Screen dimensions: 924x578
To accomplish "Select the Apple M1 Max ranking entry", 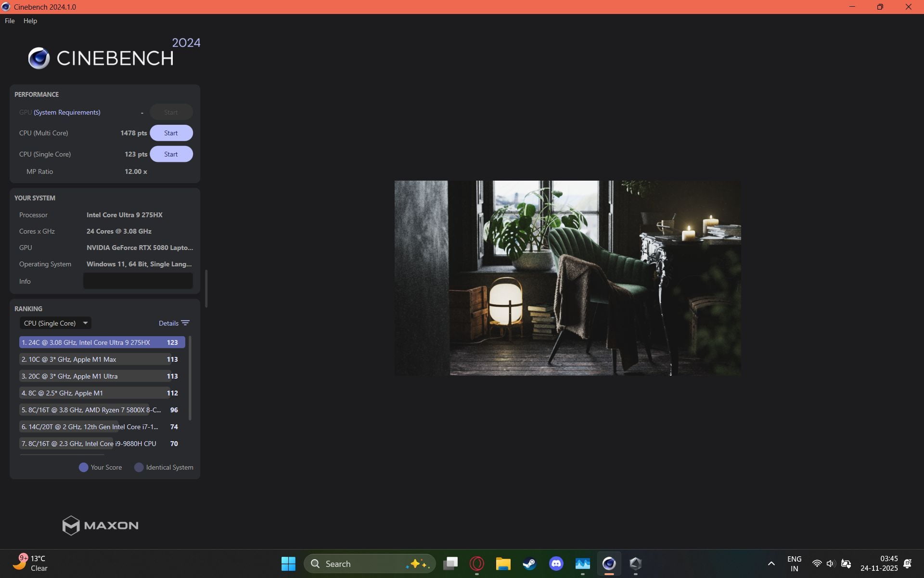I will coord(102,359).
